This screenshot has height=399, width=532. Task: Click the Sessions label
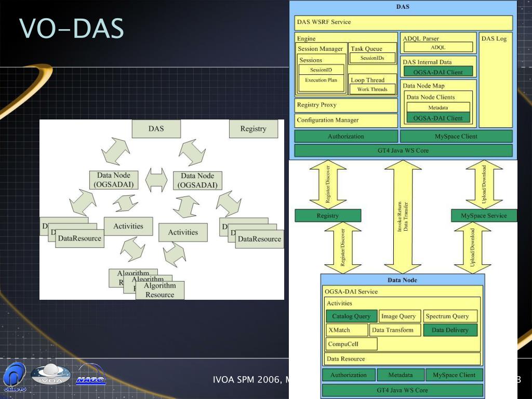pos(311,60)
